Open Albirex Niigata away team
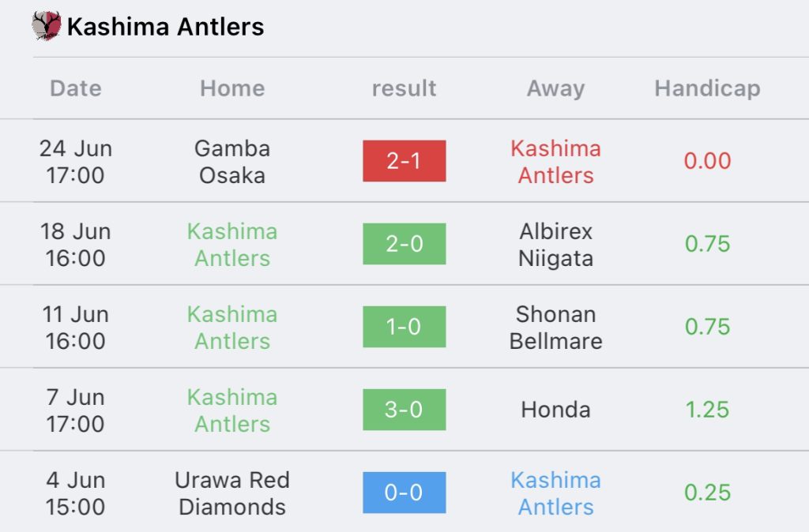The height and width of the screenshot is (532, 809). [555, 245]
